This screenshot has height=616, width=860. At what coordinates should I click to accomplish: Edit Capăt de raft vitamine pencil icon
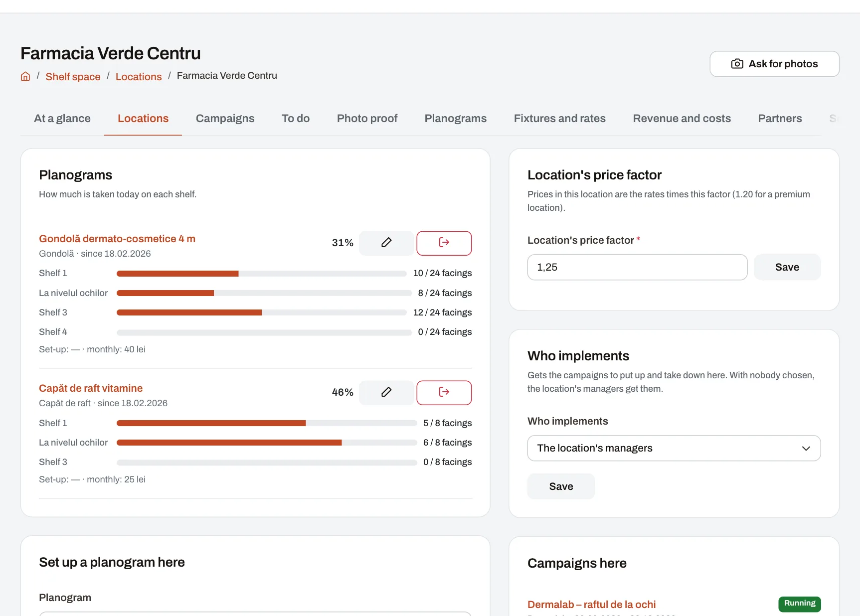(x=386, y=392)
